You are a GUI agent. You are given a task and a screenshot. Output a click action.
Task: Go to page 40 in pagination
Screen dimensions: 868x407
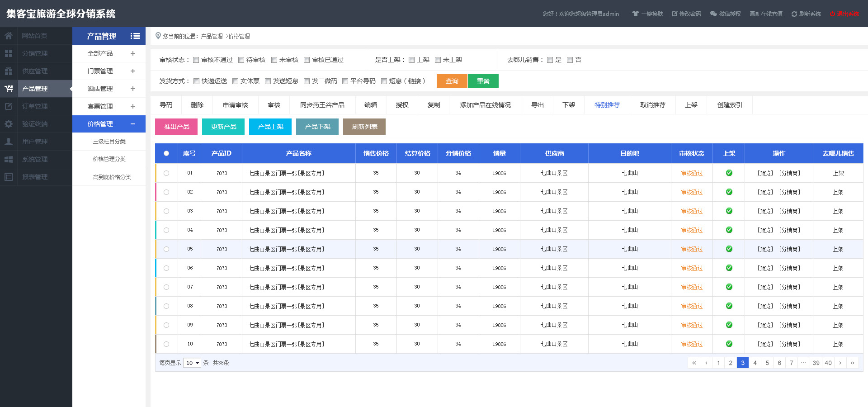pyautogui.click(x=828, y=363)
